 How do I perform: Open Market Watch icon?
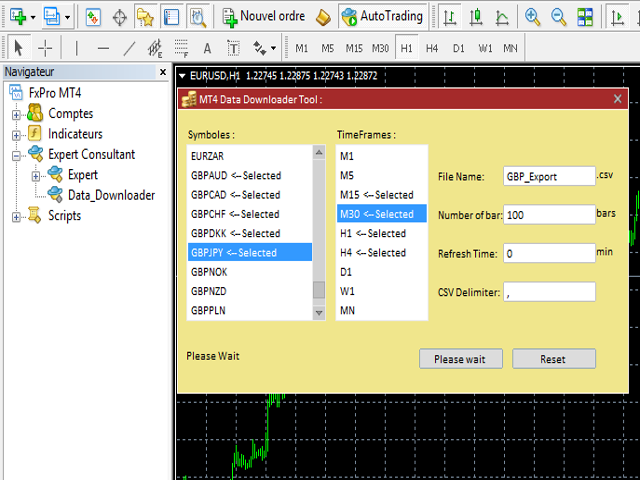[x=93, y=17]
